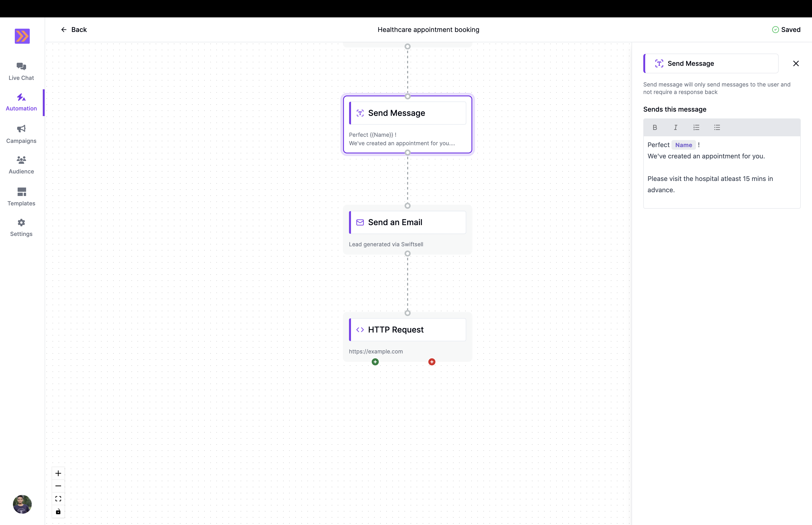The width and height of the screenshot is (812, 525).
Task: Add a branch with the green plus icon
Action: coord(375,362)
